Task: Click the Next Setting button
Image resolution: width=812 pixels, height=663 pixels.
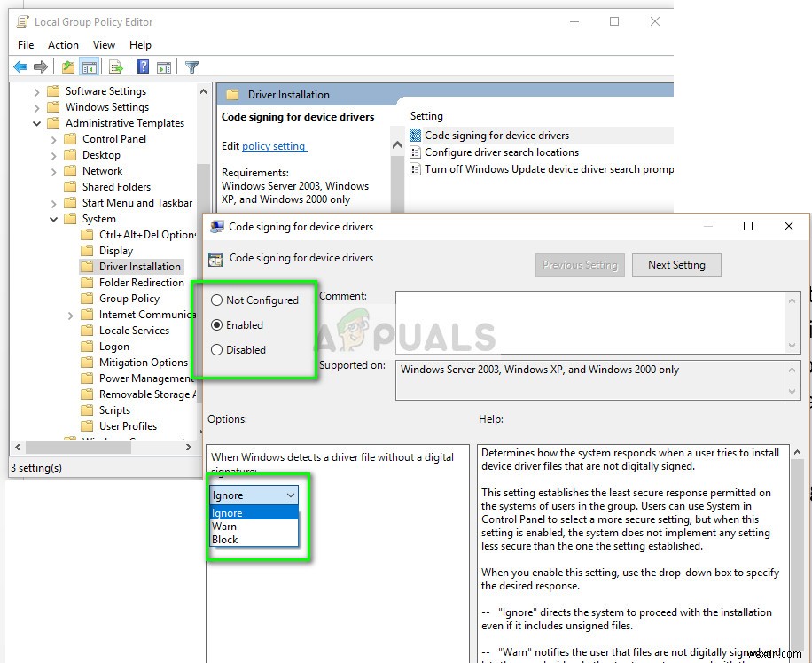Action: coord(676,264)
